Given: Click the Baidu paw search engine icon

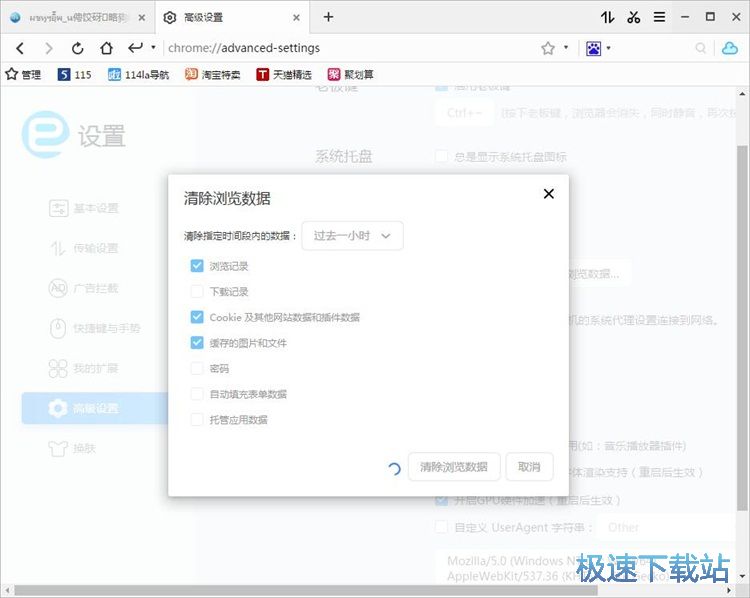Looking at the screenshot, I should point(594,48).
